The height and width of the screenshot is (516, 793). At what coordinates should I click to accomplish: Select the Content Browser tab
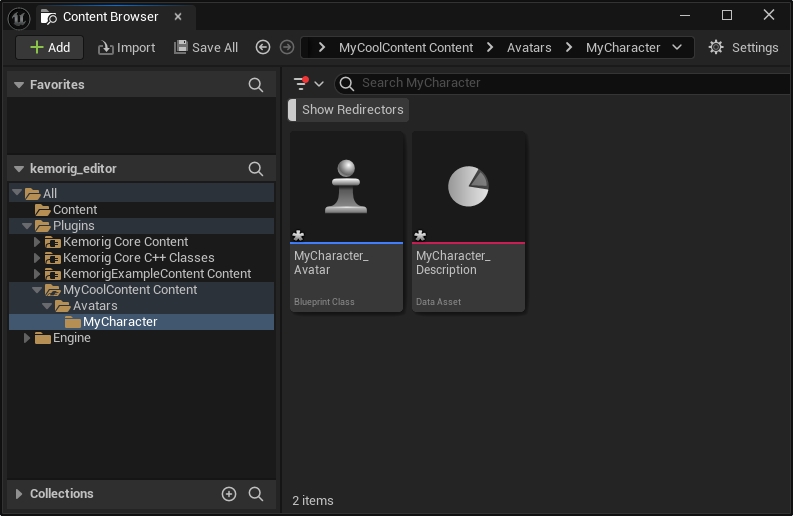(x=108, y=17)
